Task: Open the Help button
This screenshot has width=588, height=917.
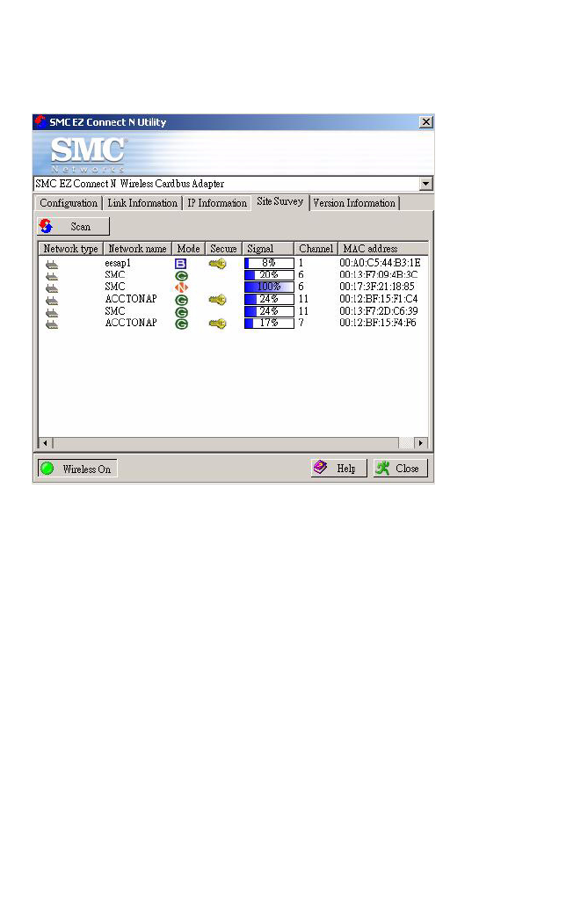Action: tap(339, 469)
